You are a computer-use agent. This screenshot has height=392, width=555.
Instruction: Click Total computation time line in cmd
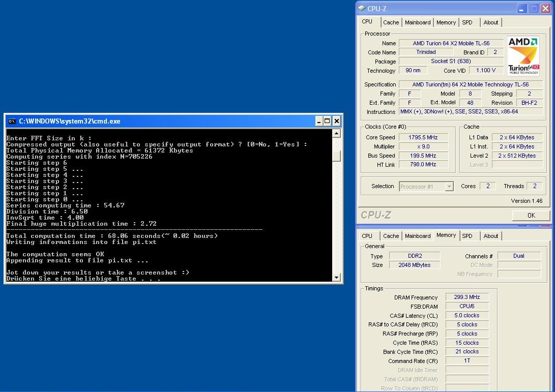(112, 236)
